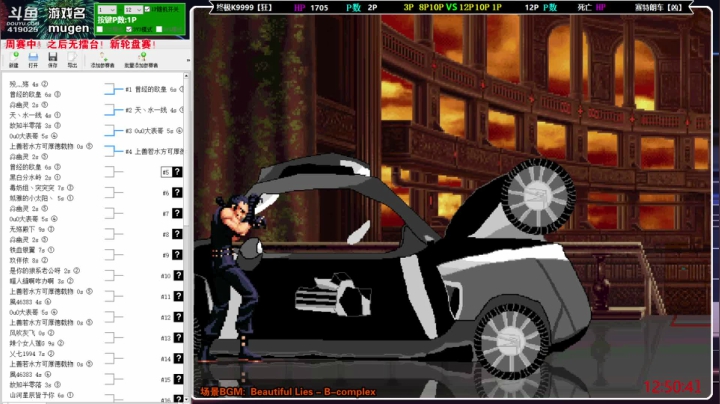Click the question mark icon for match #7

(x=177, y=213)
